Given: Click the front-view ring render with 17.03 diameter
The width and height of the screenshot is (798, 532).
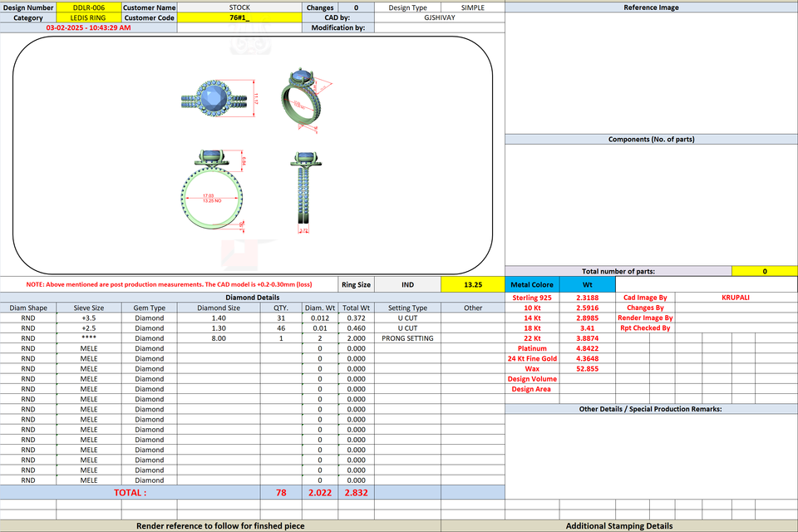Looking at the screenshot, I should pyautogui.click(x=214, y=190).
